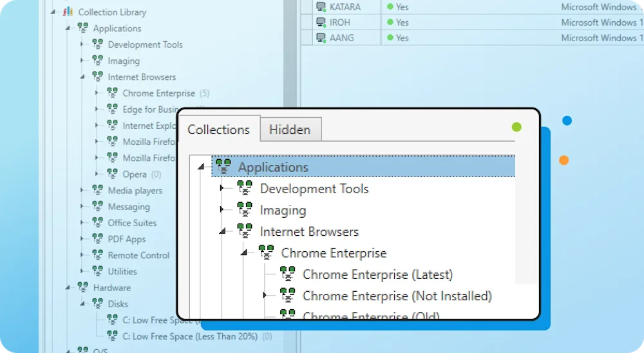Expand Chrome Enterprise (Not Installed) node
This screenshot has height=353, width=644.
(265, 295)
